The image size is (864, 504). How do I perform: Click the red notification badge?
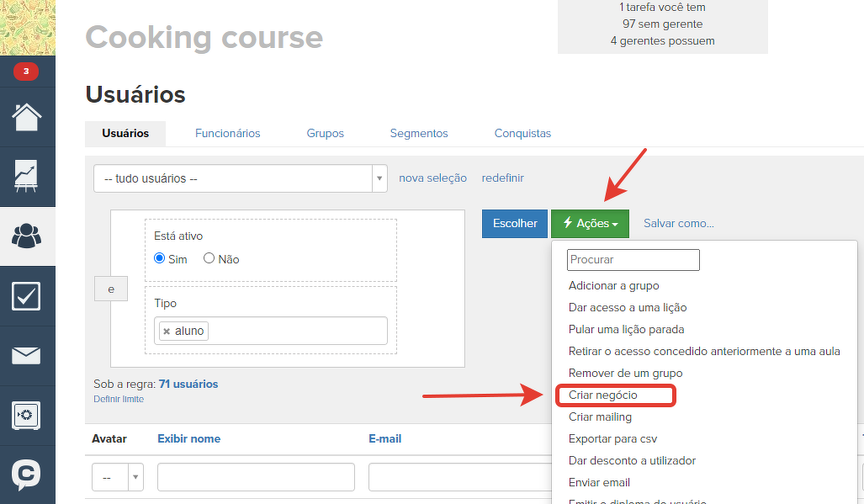[x=26, y=72]
